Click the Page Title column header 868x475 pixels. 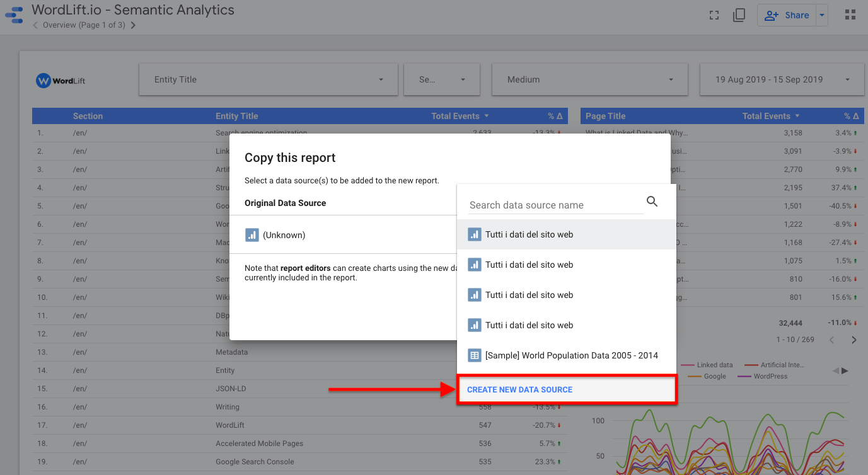pos(605,116)
